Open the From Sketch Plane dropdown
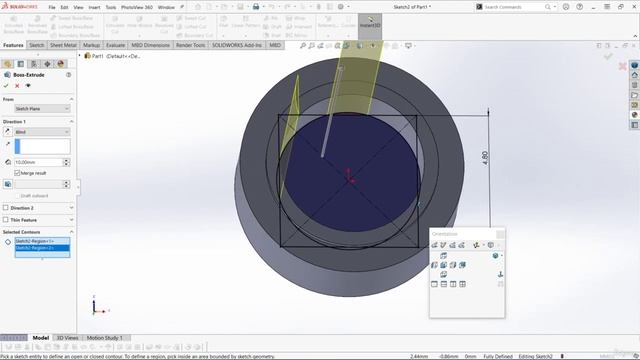The height and width of the screenshot is (360, 640). click(x=42, y=109)
